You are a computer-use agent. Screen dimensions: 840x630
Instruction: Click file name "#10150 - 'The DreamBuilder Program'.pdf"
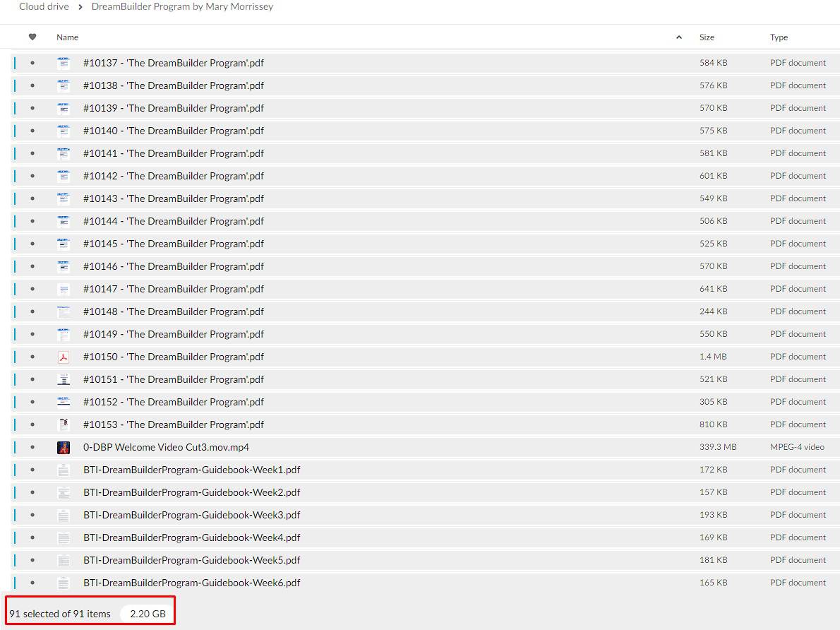click(174, 357)
